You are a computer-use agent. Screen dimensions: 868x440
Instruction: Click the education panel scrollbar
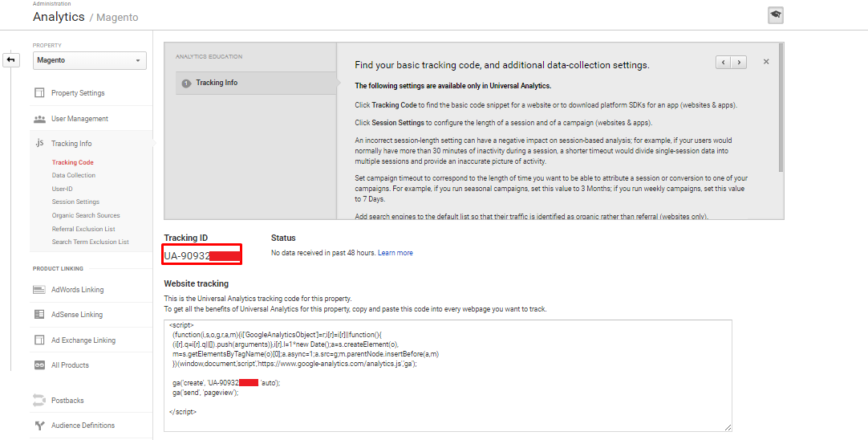tap(781, 107)
